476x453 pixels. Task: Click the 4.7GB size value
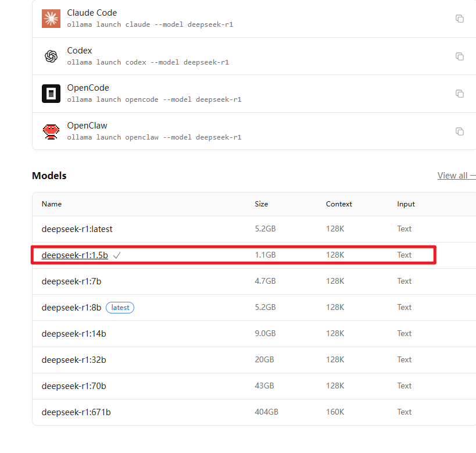tap(266, 281)
